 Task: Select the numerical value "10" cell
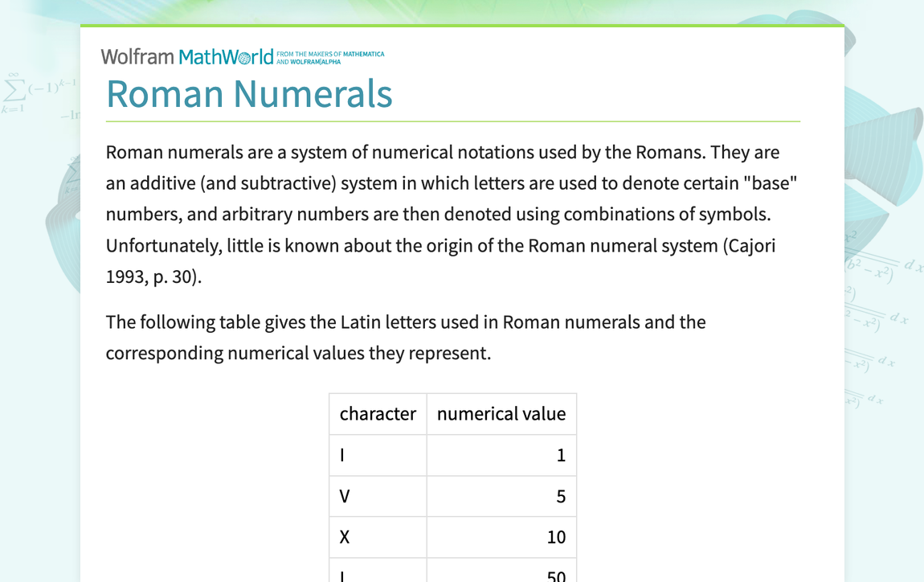click(x=501, y=537)
